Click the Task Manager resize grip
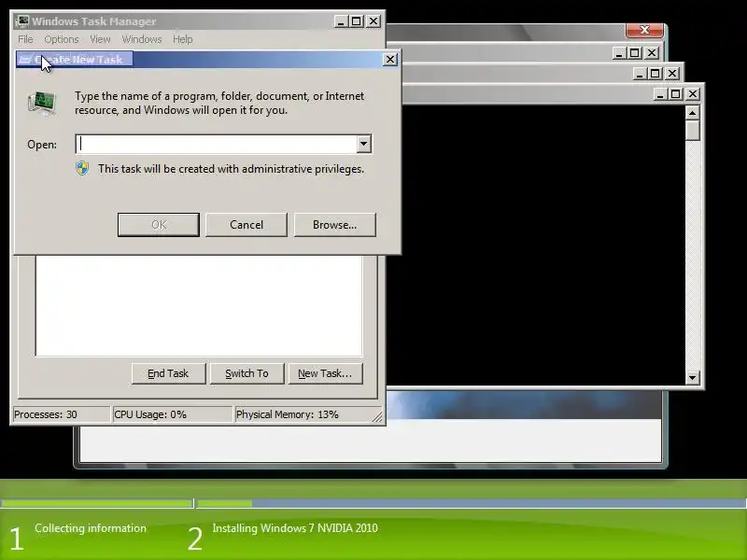 click(377, 417)
